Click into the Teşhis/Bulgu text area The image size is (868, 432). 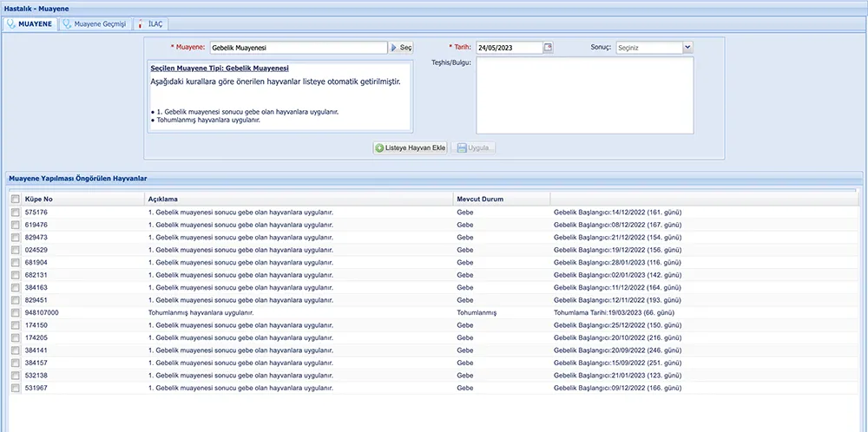585,95
